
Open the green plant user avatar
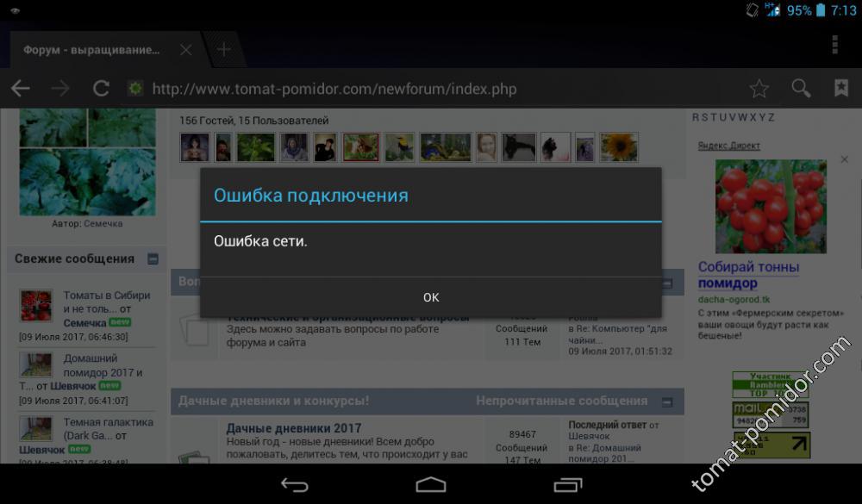256,147
